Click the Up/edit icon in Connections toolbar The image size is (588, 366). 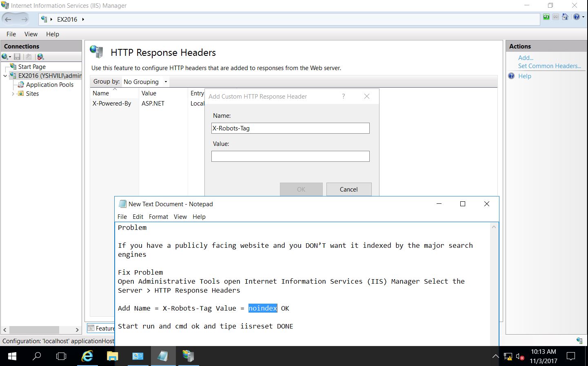[x=29, y=57]
